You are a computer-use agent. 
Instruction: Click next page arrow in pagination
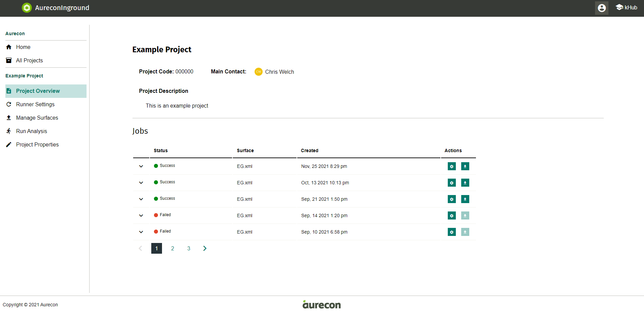pos(205,248)
